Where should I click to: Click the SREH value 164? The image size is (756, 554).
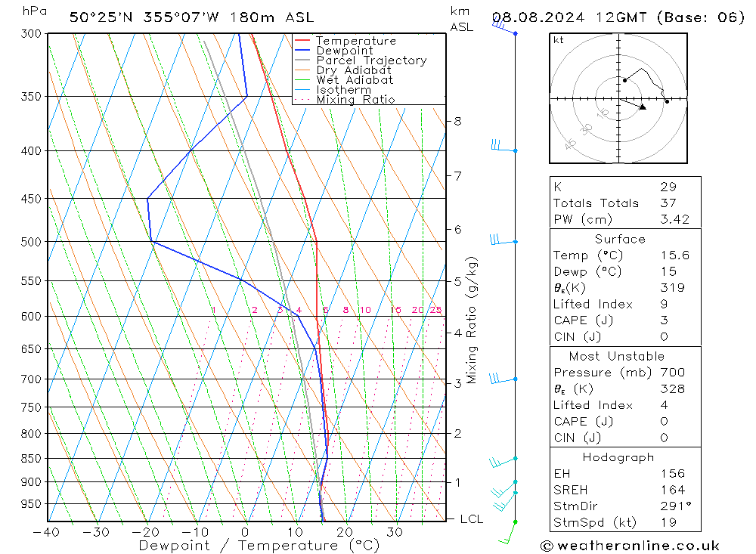672,490
